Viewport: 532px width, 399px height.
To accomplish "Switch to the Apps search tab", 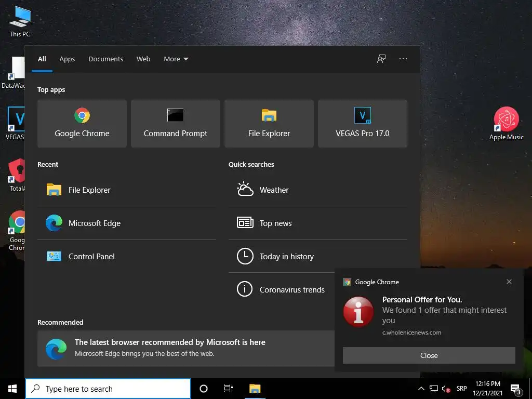I will tap(67, 59).
